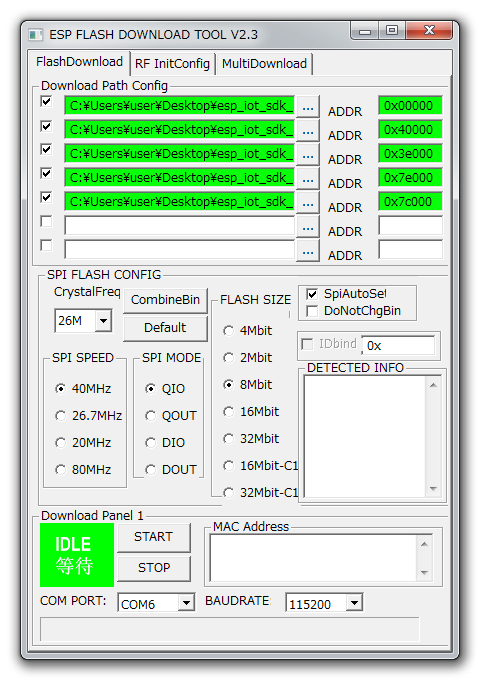Minimize the ESP Flash Download Tool window
The width and height of the screenshot is (480, 680).
click(x=365, y=31)
